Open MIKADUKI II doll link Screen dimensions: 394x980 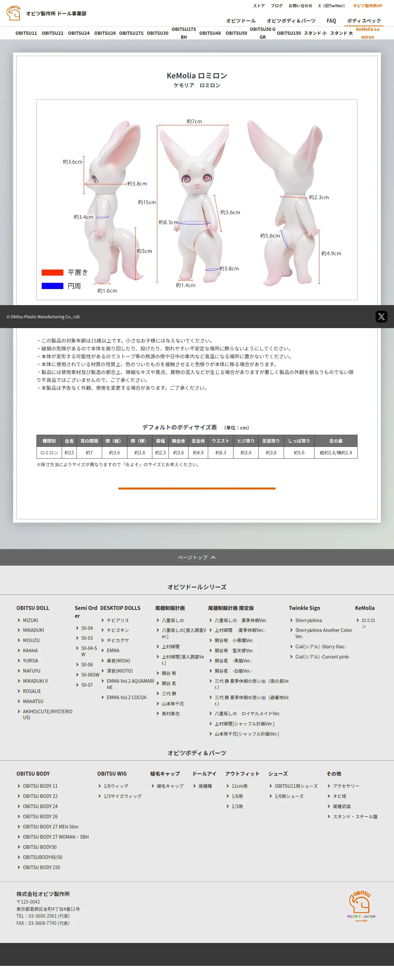tap(35, 681)
